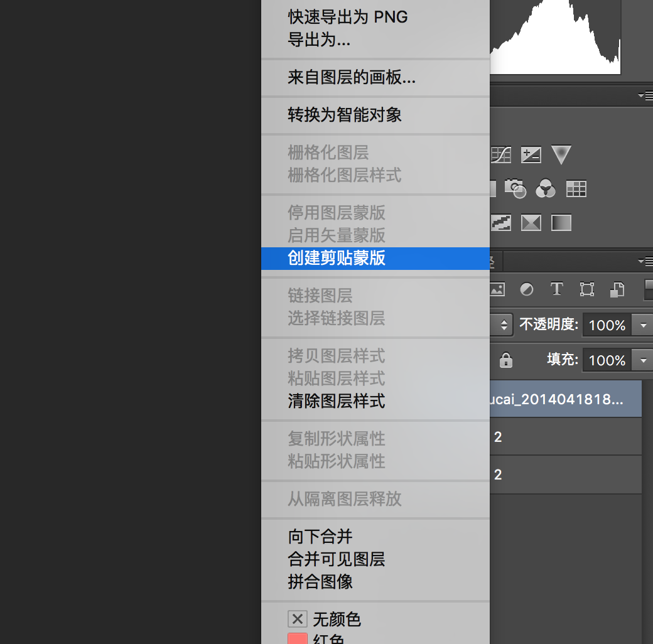The width and height of the screenshot is (653, 644).
Task: Add a Curves adjustment from the curve-grid icon
Action: click(x=500, y=155)
